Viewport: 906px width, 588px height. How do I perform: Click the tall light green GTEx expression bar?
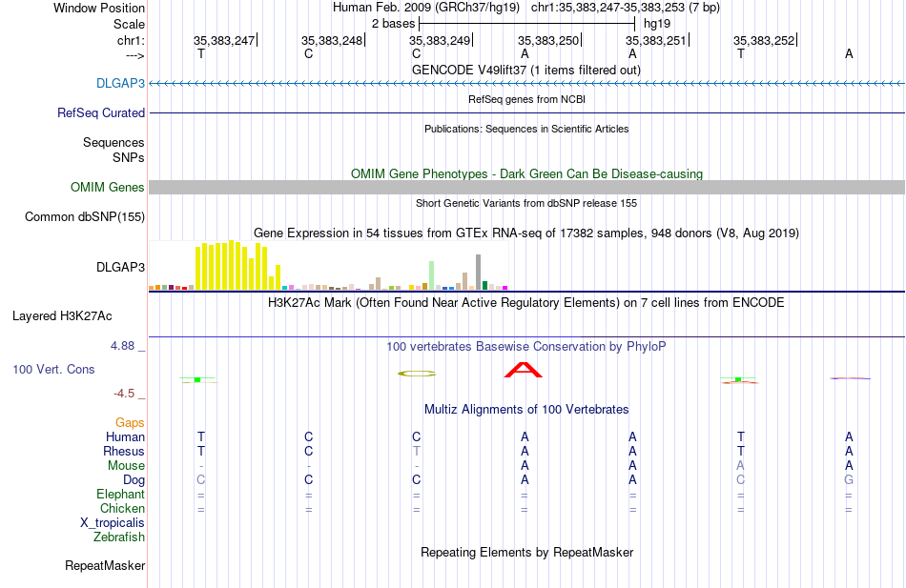pos(432,275)
